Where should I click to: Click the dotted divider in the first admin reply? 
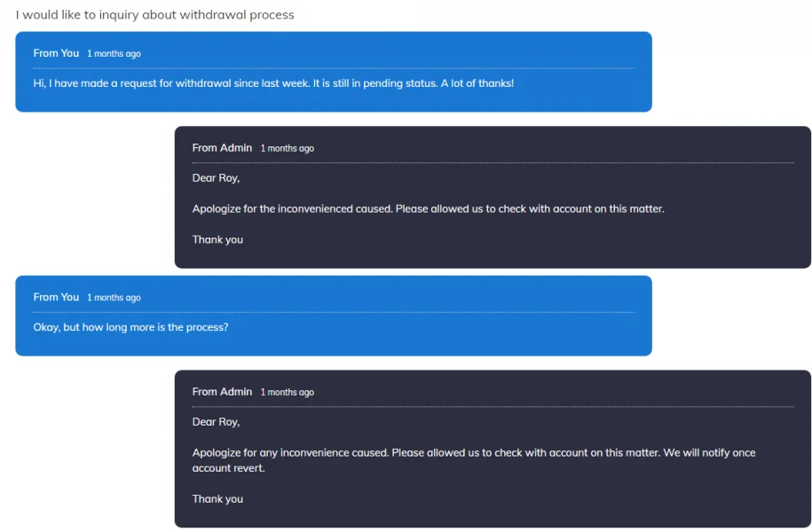493,163
